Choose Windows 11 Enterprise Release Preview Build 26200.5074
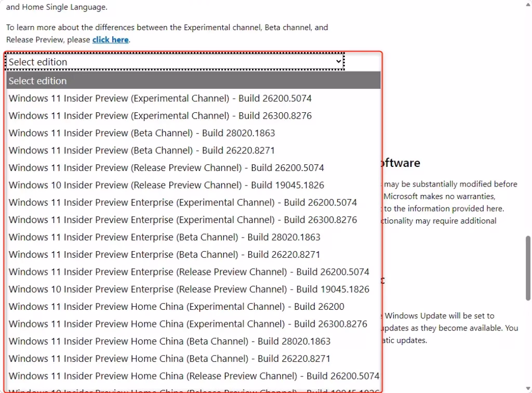 pyautogui.click(x=189, y=272)
